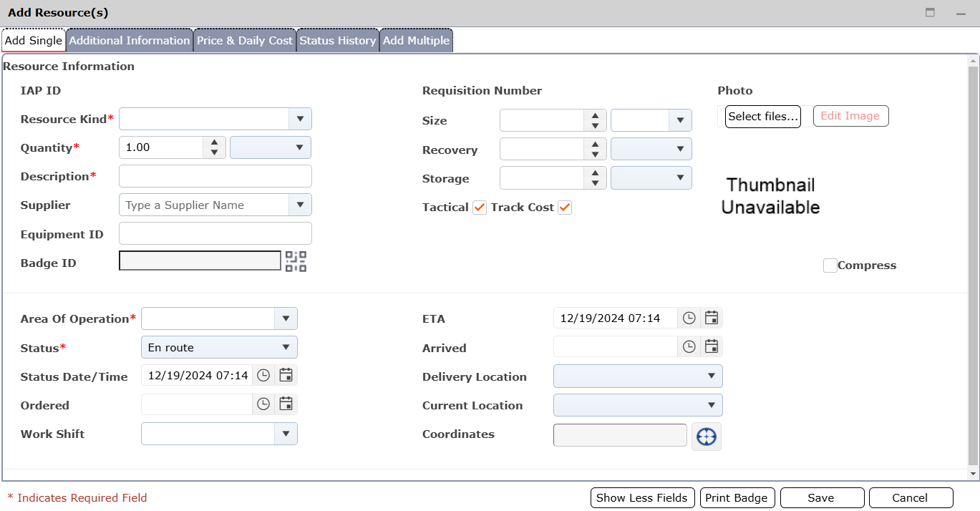Open the Ordered calendar date picker
This screenshot has width=980, height=511.
(x=286, y=404)
